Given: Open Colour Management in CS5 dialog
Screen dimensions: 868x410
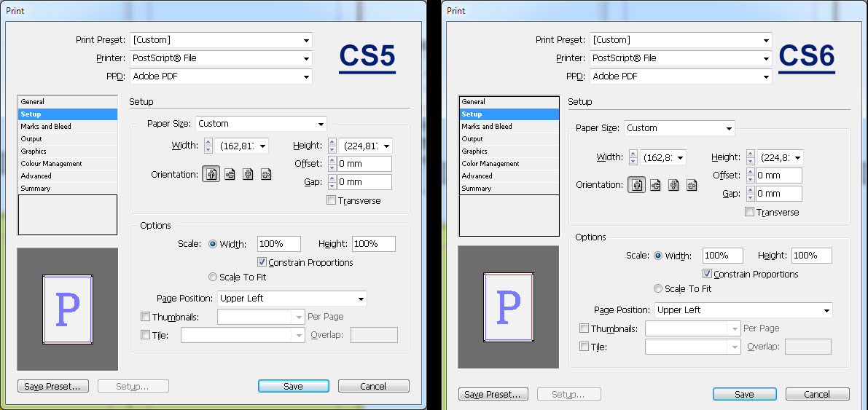Looking at the screenshot, I should point(68,164).
